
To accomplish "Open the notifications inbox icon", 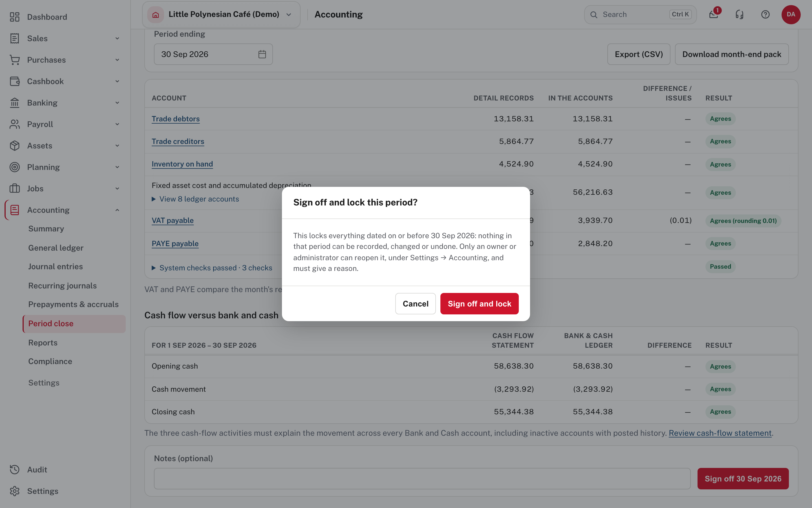I will pyautogui.click(x=714, y=14).
